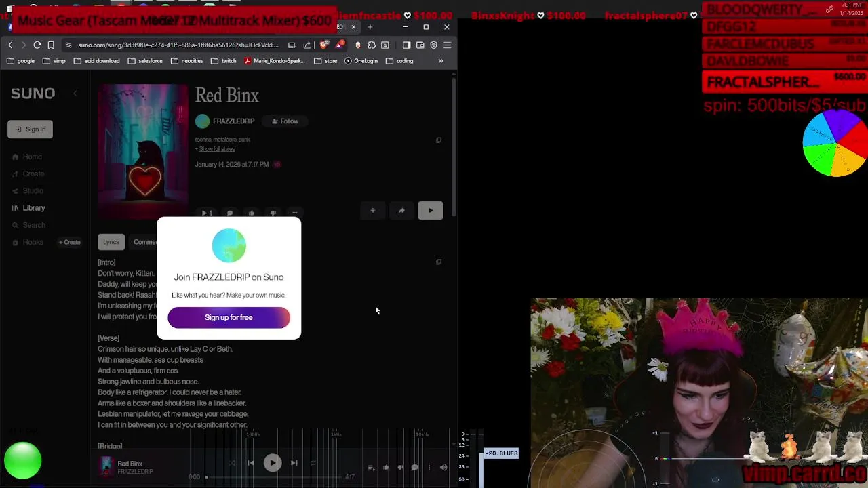The image size is (868, 488).
Task: Toggle the browser sidebar panel
Action: pos(406,45)
